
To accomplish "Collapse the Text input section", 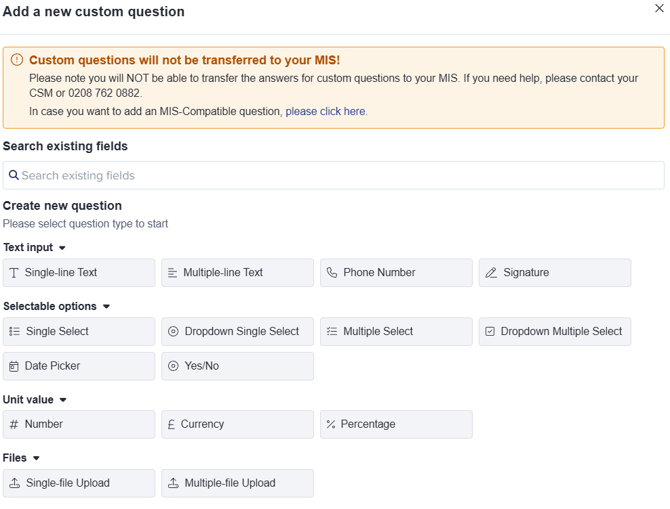I will pyautogui.click(x=62, y=248).
